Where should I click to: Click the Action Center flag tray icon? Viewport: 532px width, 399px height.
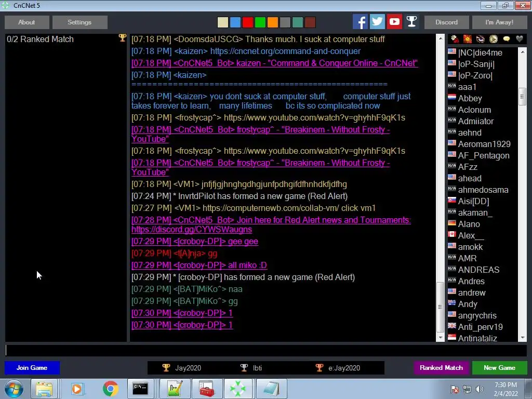[x=455, y=389]
